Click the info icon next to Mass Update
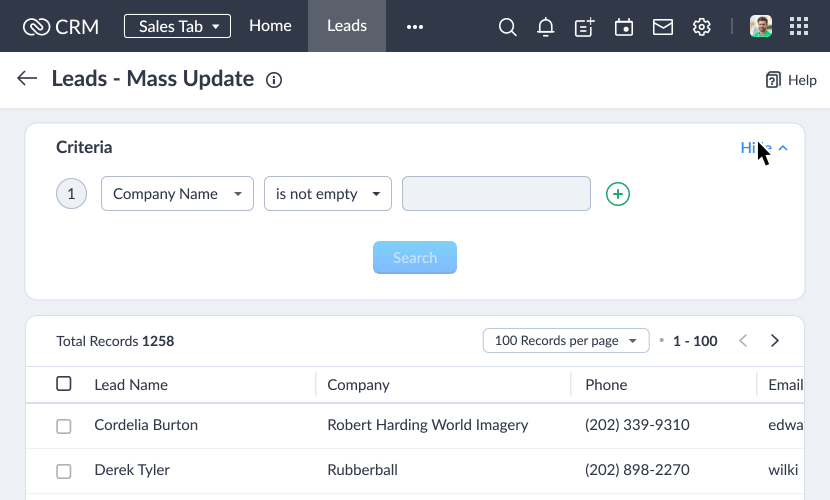 point(274,80)
